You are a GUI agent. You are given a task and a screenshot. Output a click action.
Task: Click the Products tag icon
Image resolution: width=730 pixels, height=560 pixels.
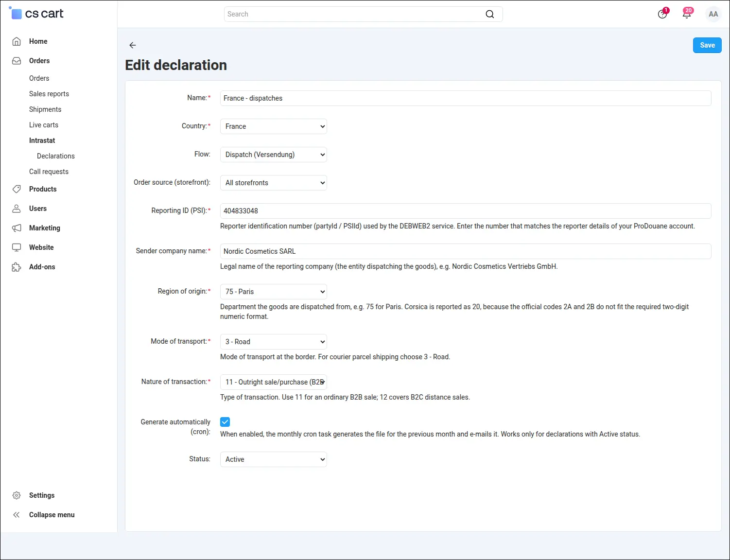(17, 189)
